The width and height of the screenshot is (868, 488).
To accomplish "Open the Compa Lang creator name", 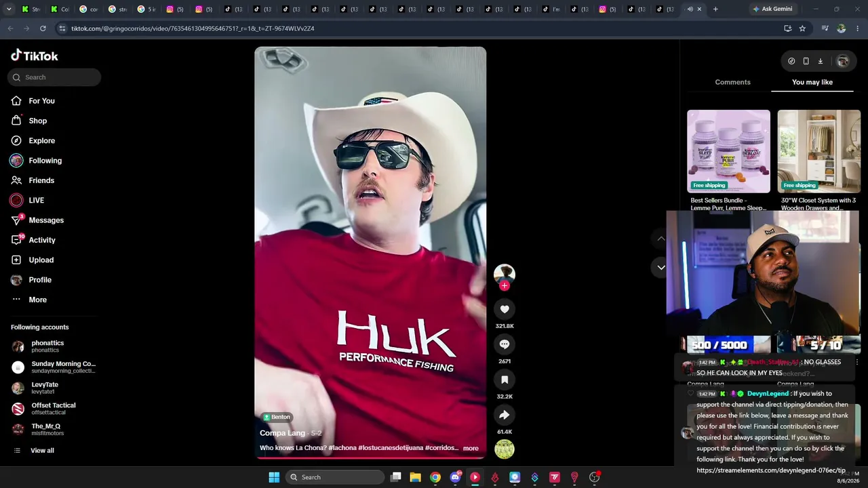I will (282, 433).
